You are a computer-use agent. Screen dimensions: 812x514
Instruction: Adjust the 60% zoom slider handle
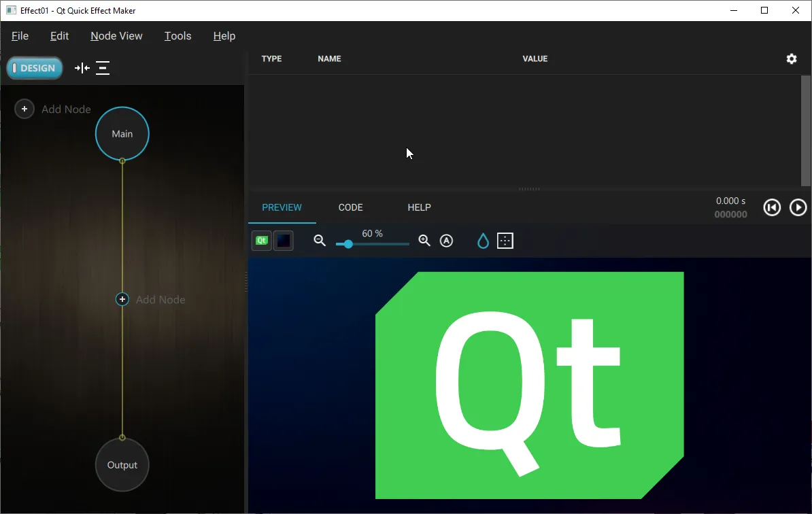click(348, 243)
